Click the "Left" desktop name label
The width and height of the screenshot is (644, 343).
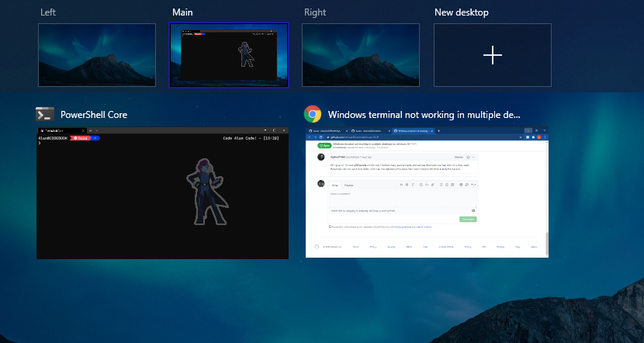48,12
